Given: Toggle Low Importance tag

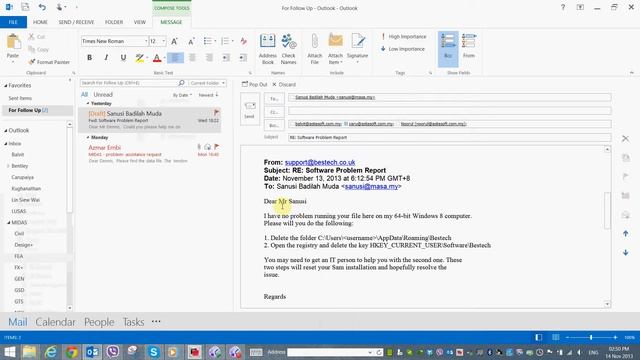Looking at the screenshot, I should (x=403, y=49).
